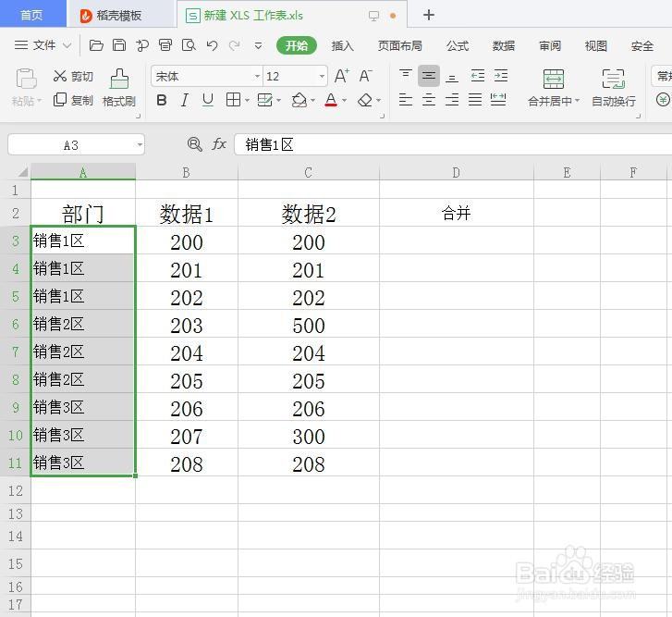Viewport: 672px width, 617px height.
Task: Toggle Bold formatting
Action: pos(162,100)
